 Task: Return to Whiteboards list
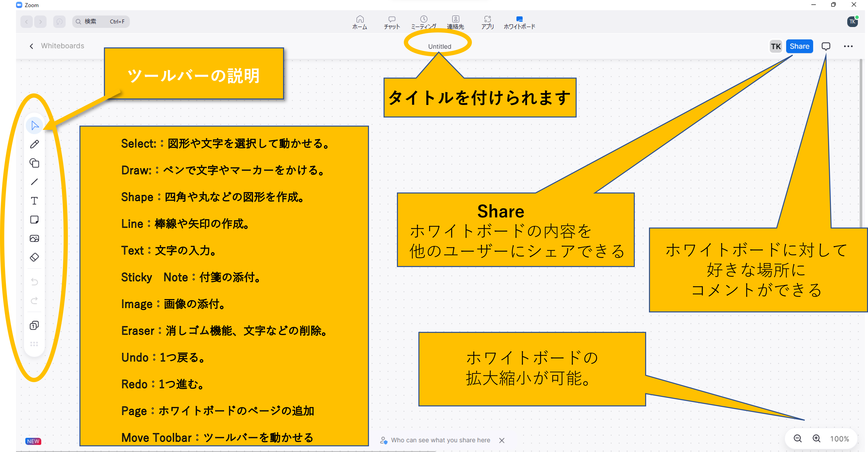[57, 46]
